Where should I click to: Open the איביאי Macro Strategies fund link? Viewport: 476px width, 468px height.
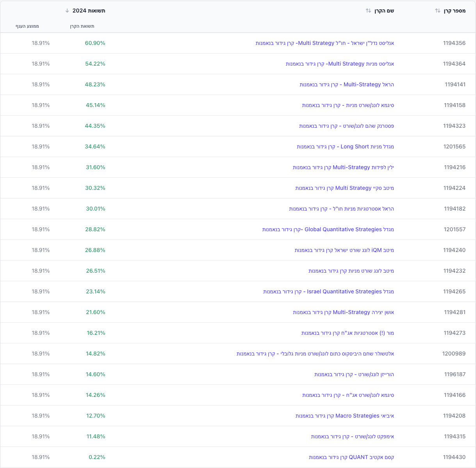pyautogui.click(x=344, y=416)
